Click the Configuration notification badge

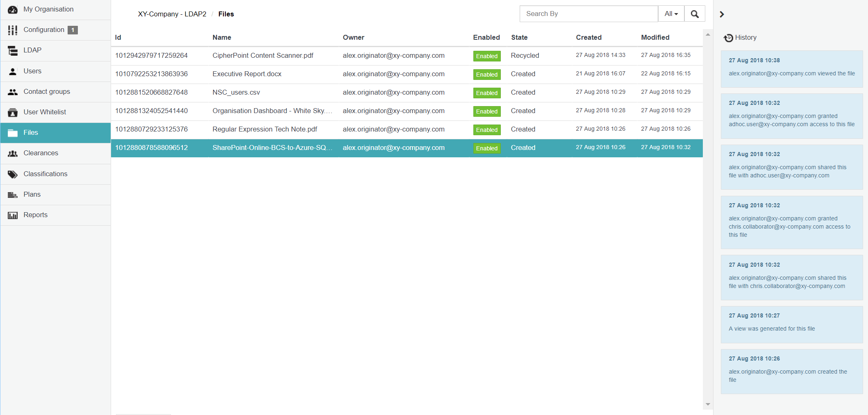coord(73,30)
